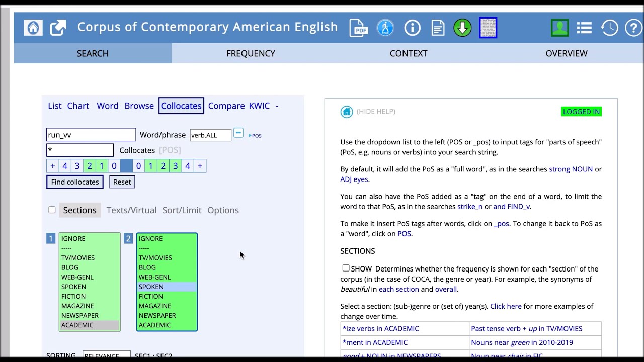644x362 pixels.
Task: Open the blue-bordered texts grid icon
Action: pos(488,28)
